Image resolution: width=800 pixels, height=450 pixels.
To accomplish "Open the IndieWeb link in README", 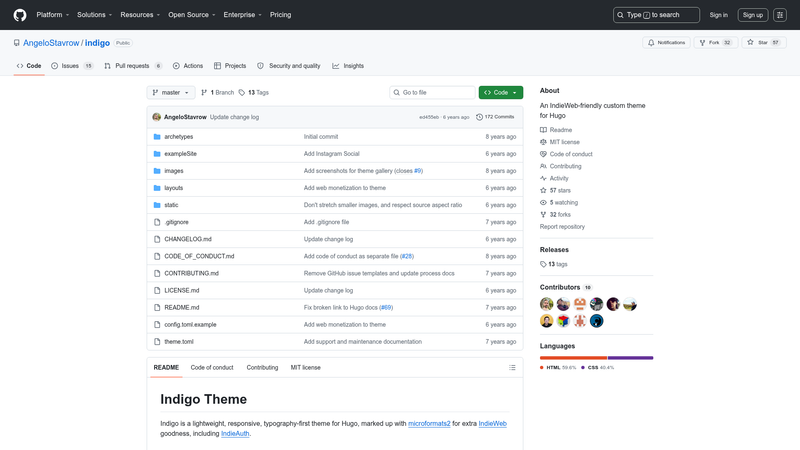I will point(492,423).
